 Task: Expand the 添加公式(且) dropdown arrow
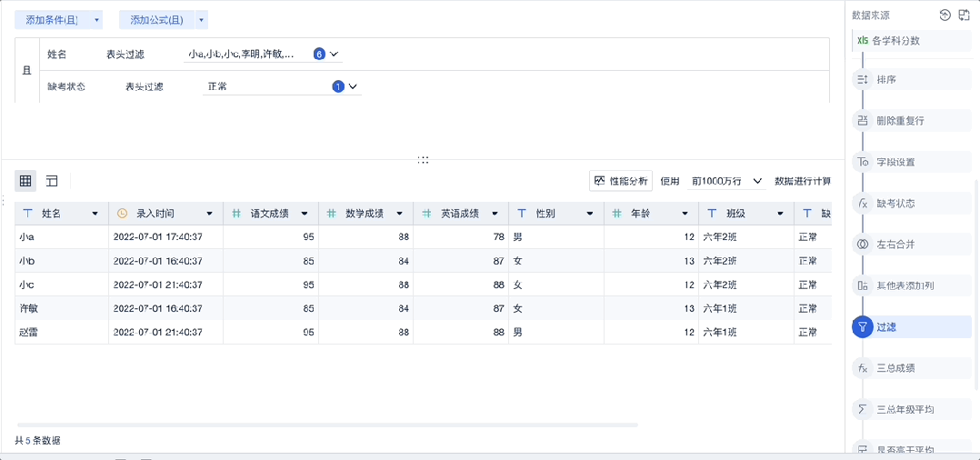[x=201, y=20]
